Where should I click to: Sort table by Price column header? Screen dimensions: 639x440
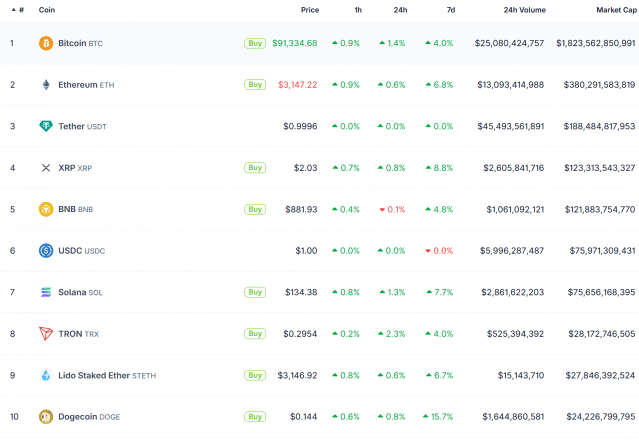point(309,10)
